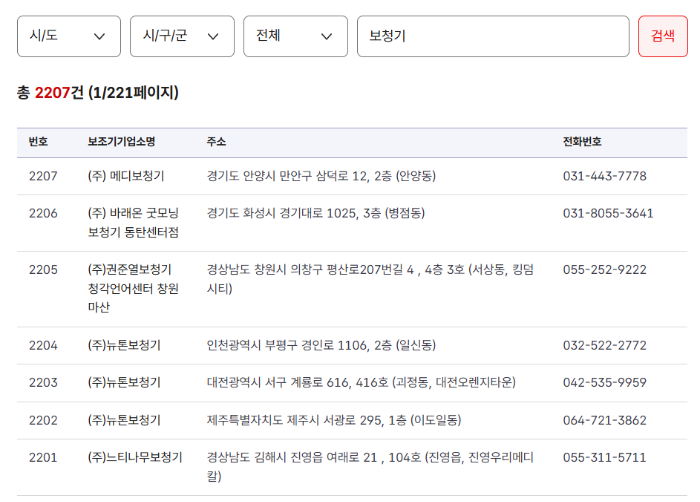
Task: Select (주) 바래온 굿모닝 보청기 동탄센터점 name
Action: point(133,222)
